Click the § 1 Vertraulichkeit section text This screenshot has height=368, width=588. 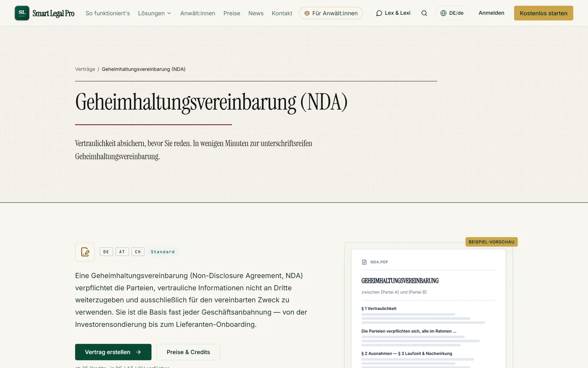coord(379,308)
